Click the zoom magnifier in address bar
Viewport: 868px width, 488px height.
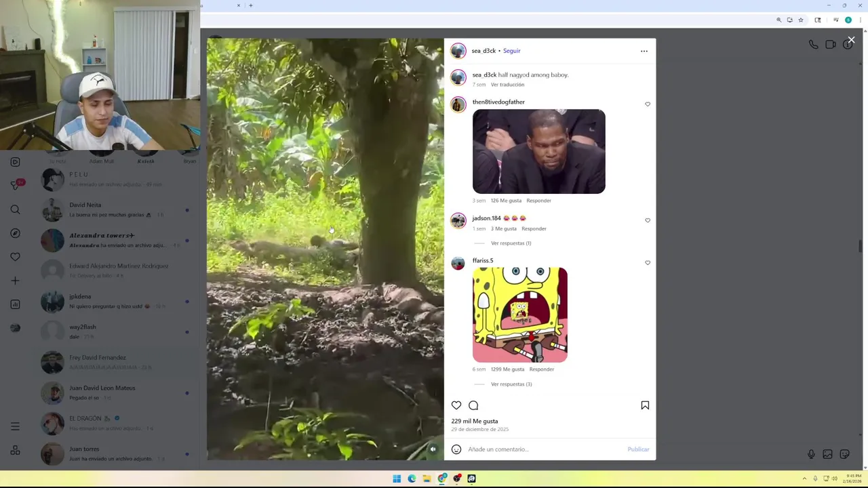point(779,20)
